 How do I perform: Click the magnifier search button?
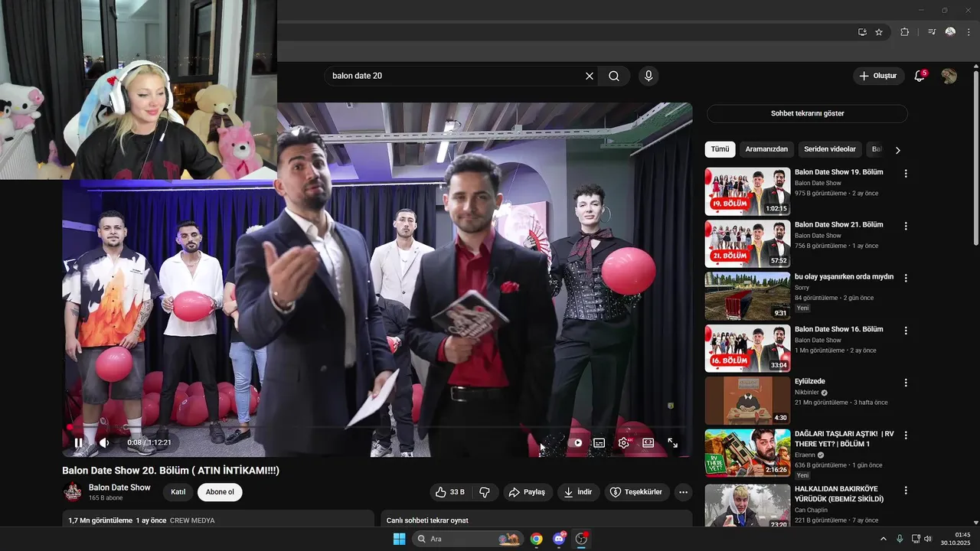614,76
